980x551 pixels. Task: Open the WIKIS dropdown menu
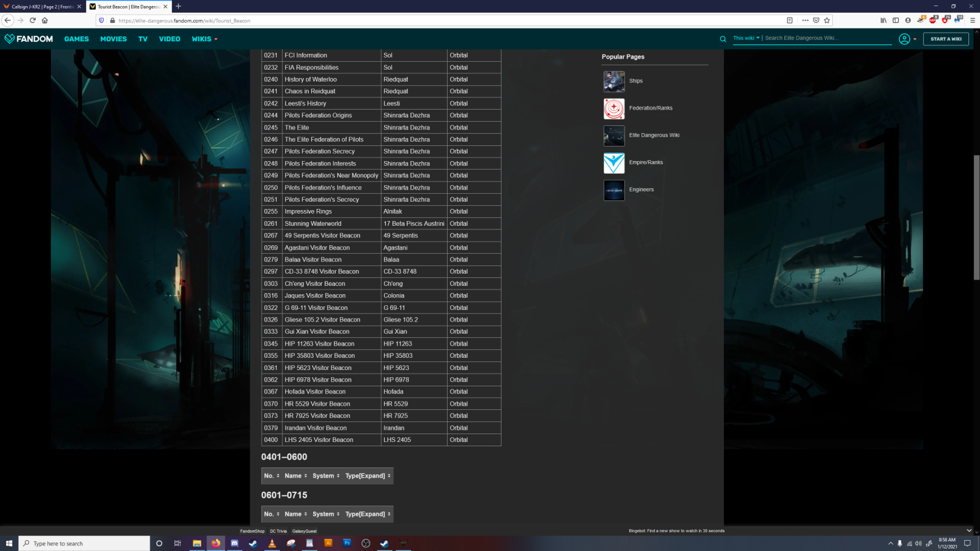point(204,39)
